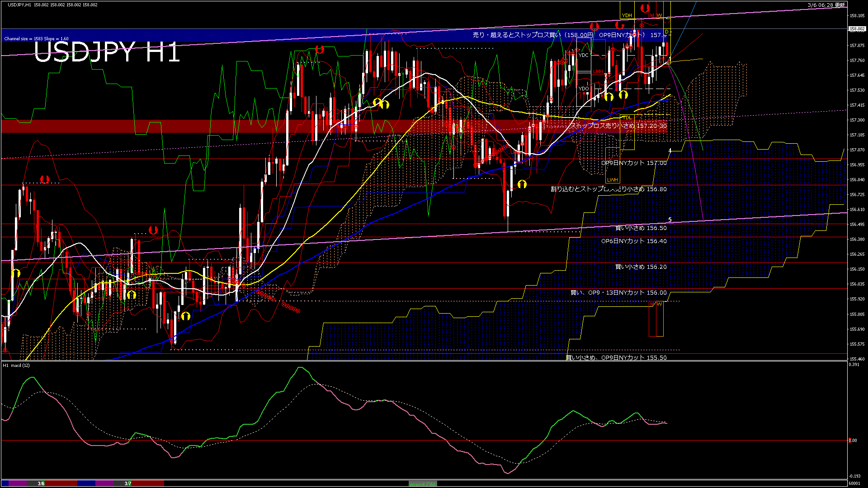
Task: Click red sell arrow below channel slope text
Action: coord(320,49)
